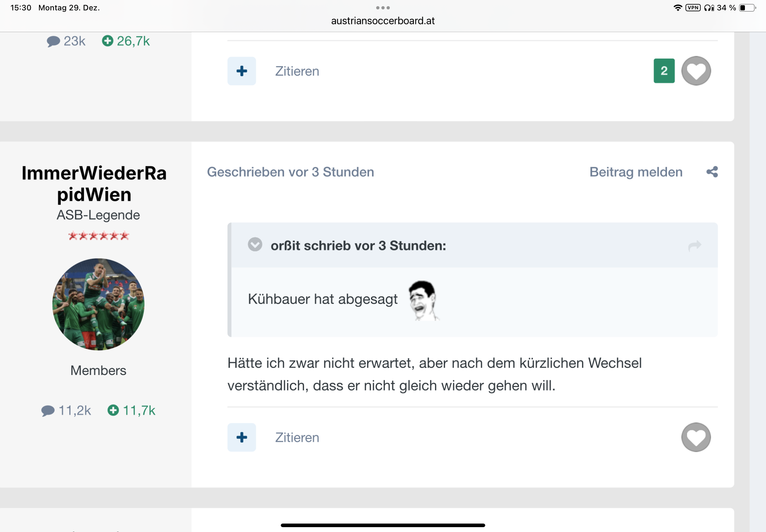
Task: Toggle multiquote plus button on top post
Action: [x=241, y=71]
